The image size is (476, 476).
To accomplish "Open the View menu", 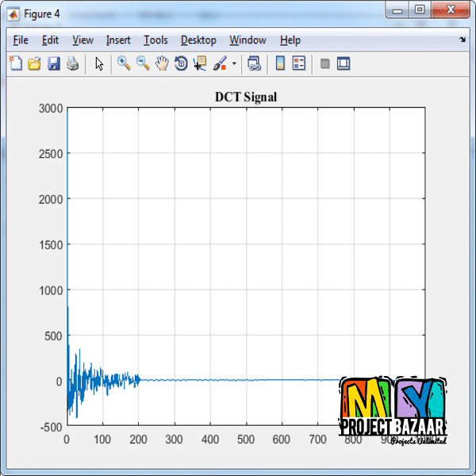I will (x=83, y=40).
